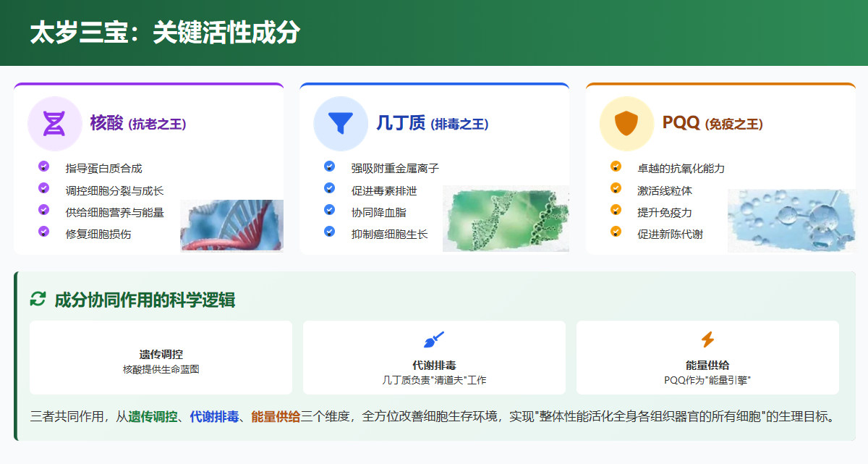The image size is (868, 464).
Task: Click the text 提升免疫力
Action: [665, 213]
